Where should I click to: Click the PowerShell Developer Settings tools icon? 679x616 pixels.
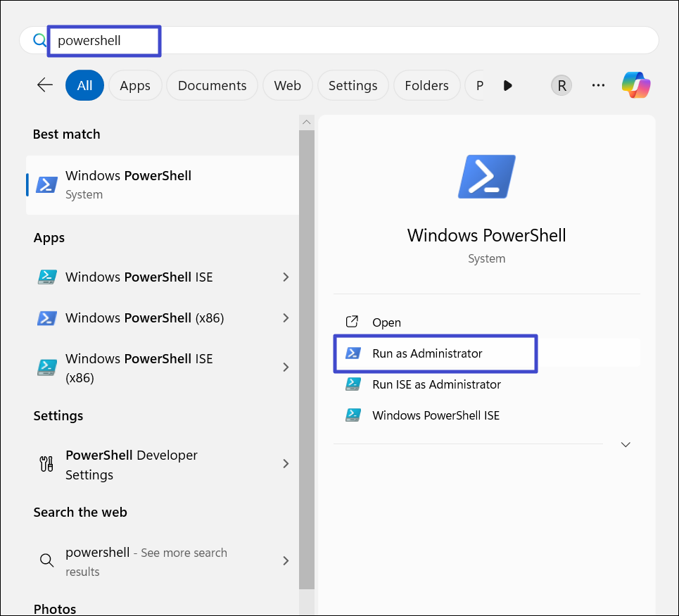coord(46,464)
